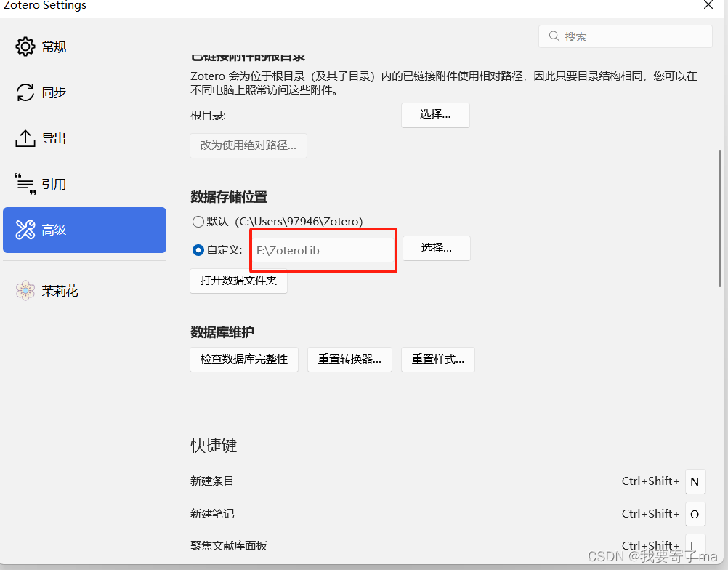This screenshot has height=570, width=728.
Task: Open the 高级 settings pane
Action: click(84, 230)
